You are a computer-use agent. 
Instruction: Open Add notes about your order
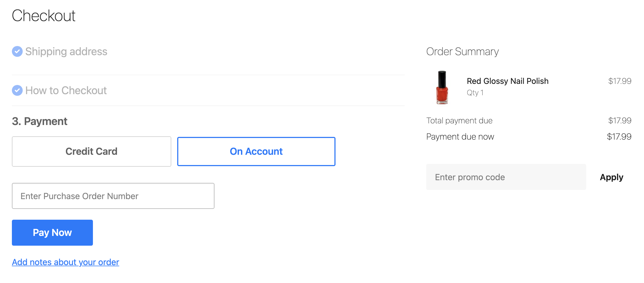(65, 262)
